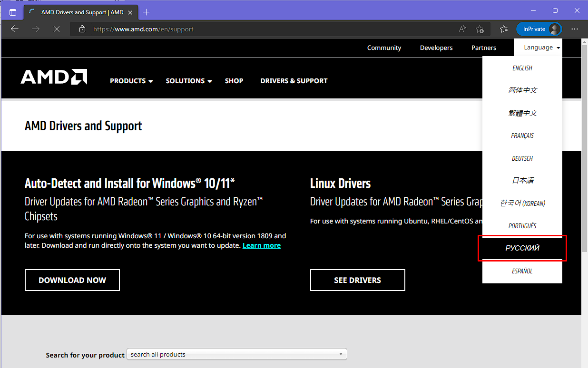588x368 pixels.
Task: Minimize the browser window
Action: (x=533, y=10)
